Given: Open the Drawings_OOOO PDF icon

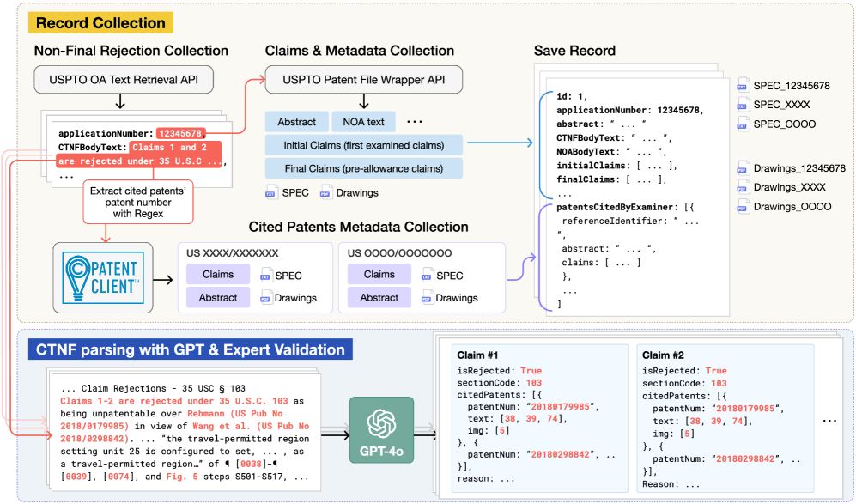Looking at the screenshot, I should point(742,207).
